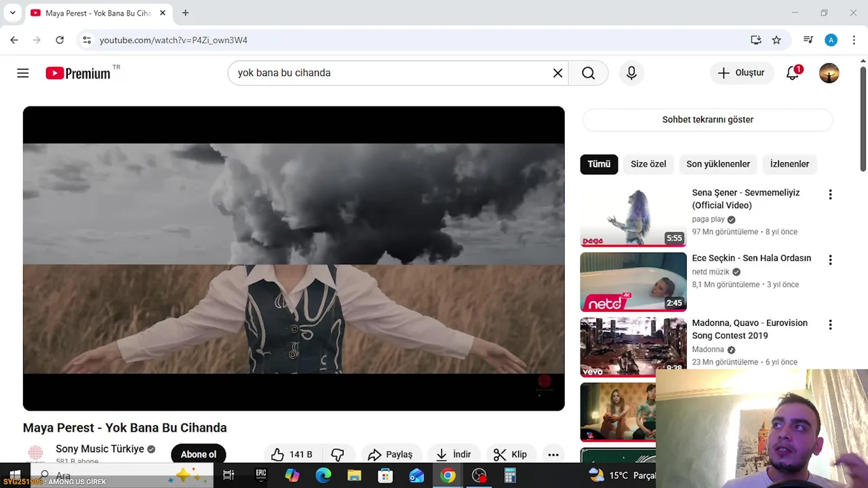This screenshot has height=488, width=868.
Task: Open Madonna Quavo Eurovision video thumbnail
Action: pos(633,347)
